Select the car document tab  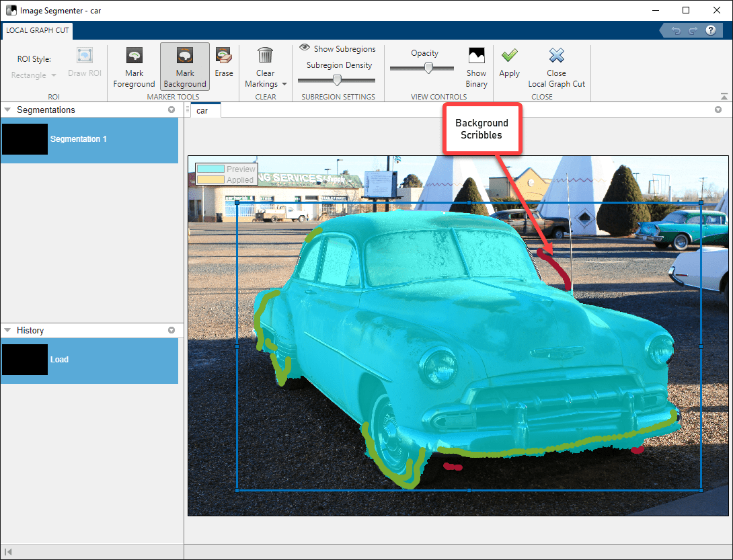tap(202, 110)
